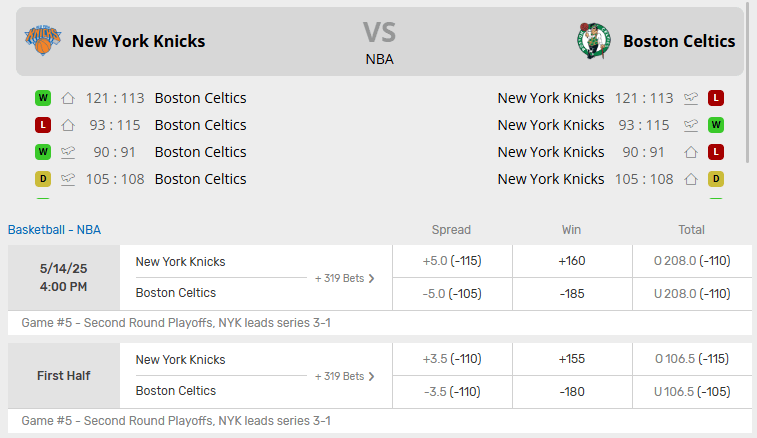Open the Basketball - NBA link
Image resolution: width=757 pixels, height=438 pixels.
coord(54,230)
